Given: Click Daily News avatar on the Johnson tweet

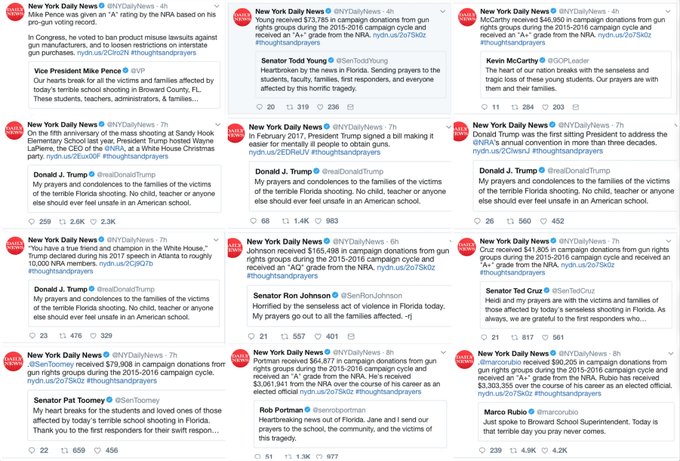Looking at the screenshot, I should (233, 249).
